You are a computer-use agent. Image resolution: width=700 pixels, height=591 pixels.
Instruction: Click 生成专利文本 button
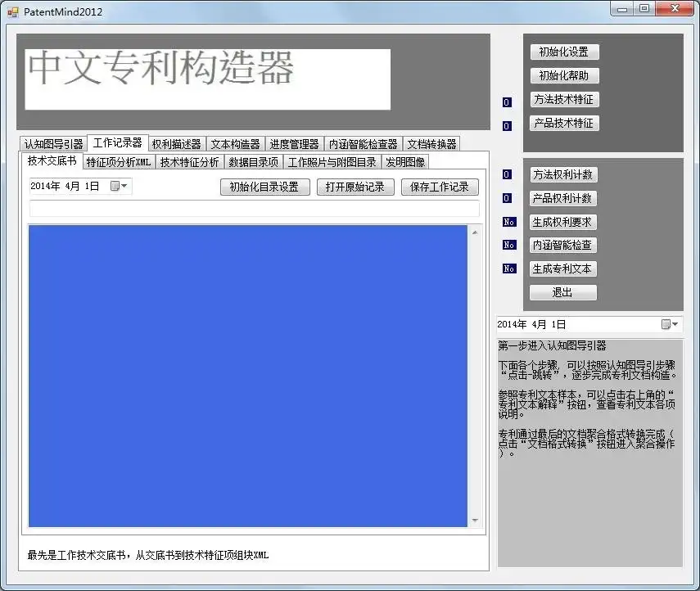point(563,268)
